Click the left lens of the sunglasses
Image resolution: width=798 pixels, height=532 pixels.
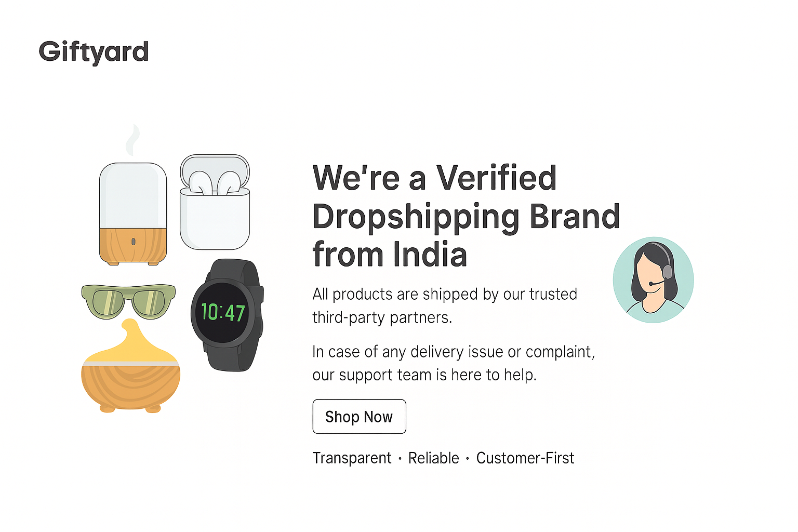[107, 301]
